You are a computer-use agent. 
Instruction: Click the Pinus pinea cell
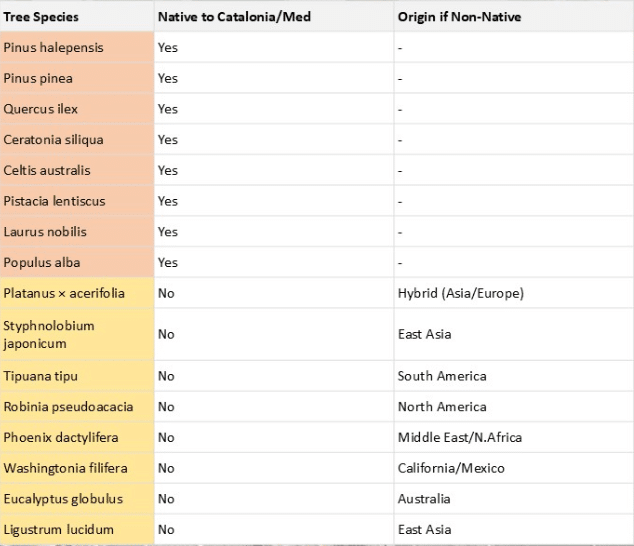coord(38,78)
